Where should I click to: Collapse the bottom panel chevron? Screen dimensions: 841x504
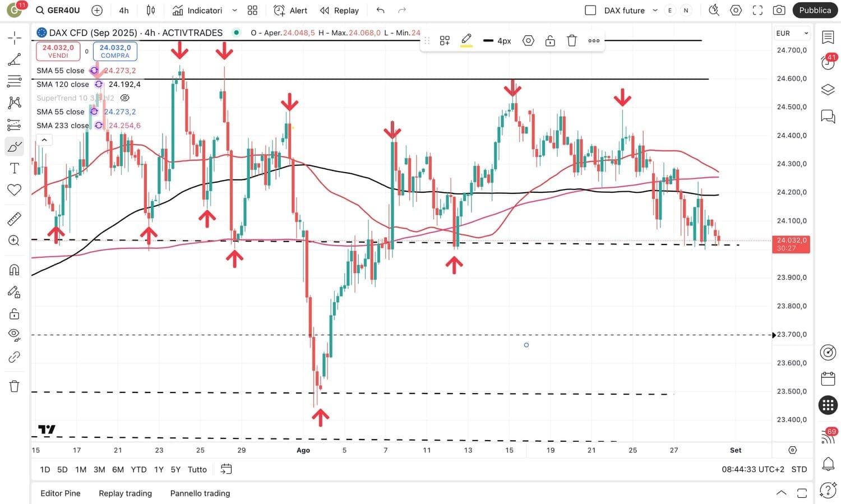click(781, 493)
